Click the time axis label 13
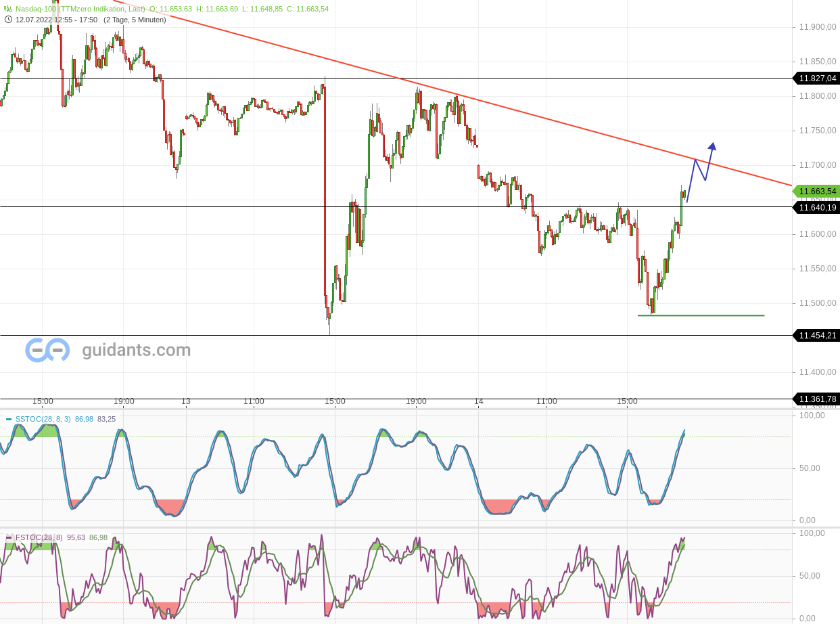840x624 pixels. point(185,401)
